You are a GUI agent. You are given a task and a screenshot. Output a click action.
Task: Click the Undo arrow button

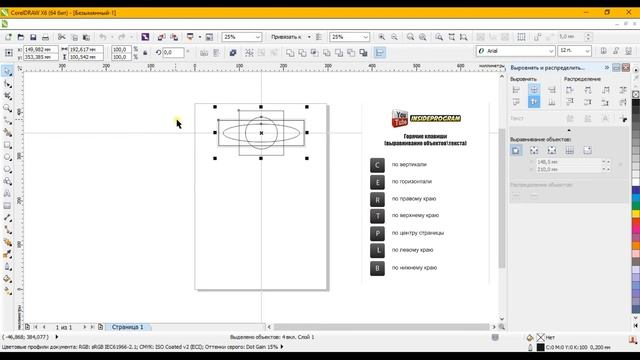click(x=103, y=37)
